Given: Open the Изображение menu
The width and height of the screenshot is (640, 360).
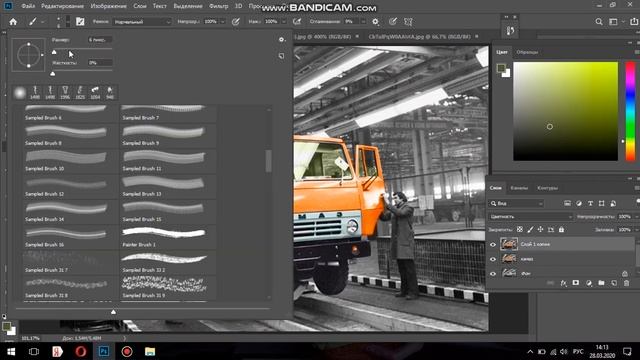Looking at the screenshot, I should click(109, 6).
